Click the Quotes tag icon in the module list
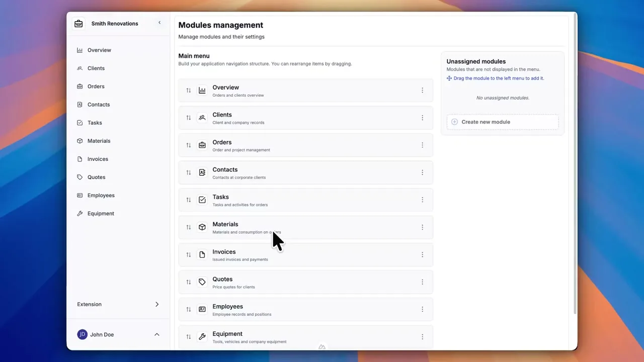The width and height of the screenshot is (644, 362). coord(202,282)
